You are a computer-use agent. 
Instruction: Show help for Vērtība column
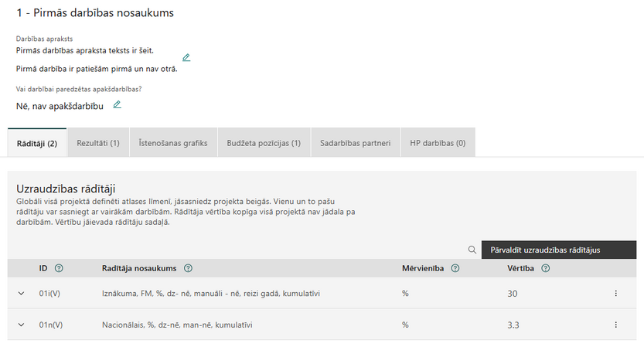coord(546,268)
